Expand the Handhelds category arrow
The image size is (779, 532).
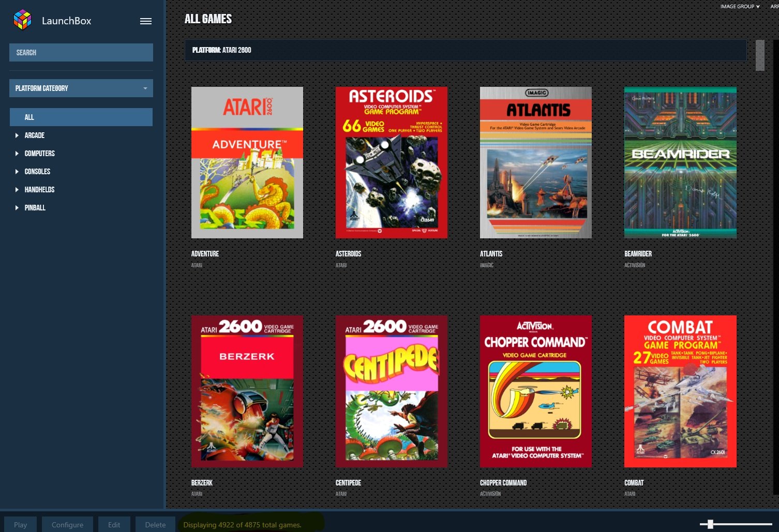[17, 190]
